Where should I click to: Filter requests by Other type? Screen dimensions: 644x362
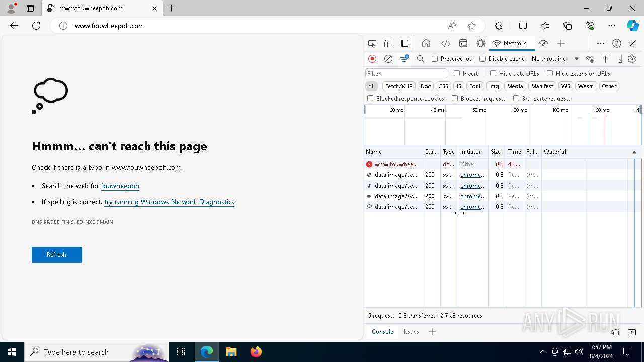tap(609, 86)
